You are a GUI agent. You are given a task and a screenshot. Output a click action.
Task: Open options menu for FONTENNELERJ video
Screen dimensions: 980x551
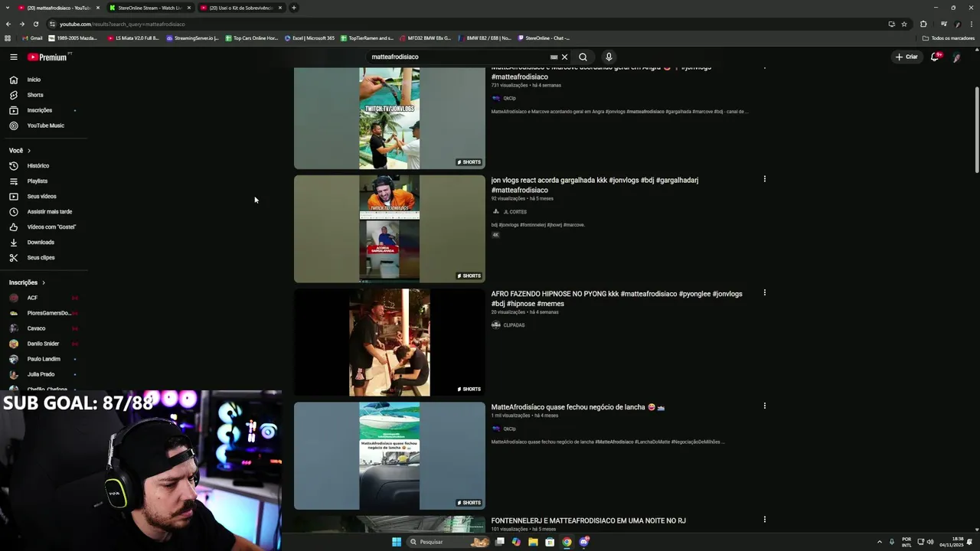click(x=764, y=519)
